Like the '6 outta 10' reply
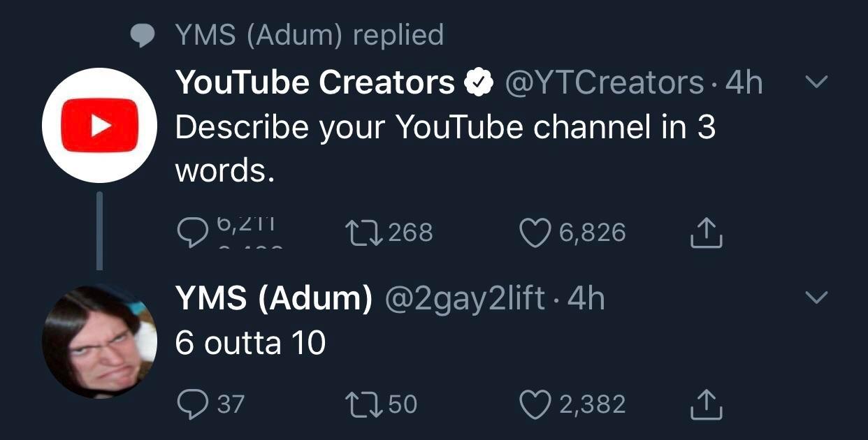Image resolution: width=868 pixels, height=440 pixels. pos(535,404)
